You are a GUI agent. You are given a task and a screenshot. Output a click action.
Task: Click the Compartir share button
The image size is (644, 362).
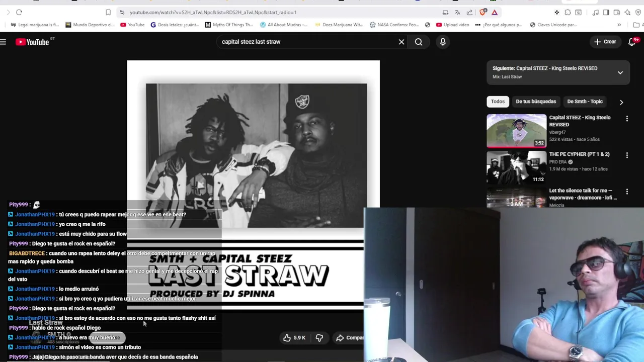coord(350,338)
